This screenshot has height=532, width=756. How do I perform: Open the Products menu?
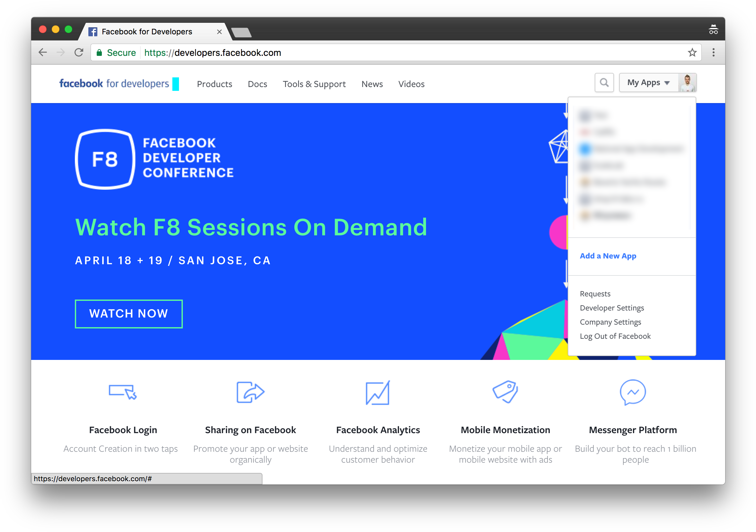(x=214, y=84)
